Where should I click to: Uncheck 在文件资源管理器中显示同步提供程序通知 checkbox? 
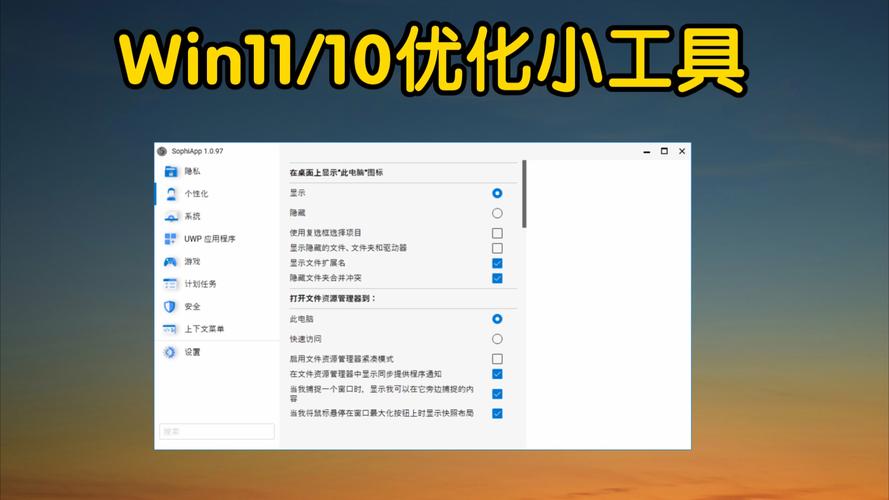point(497,374)
